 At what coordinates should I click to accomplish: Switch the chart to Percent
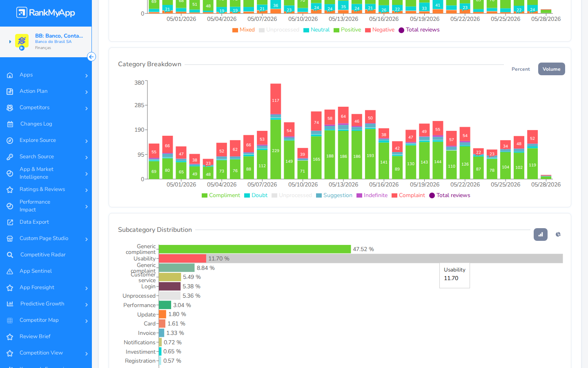pos(521,69)
